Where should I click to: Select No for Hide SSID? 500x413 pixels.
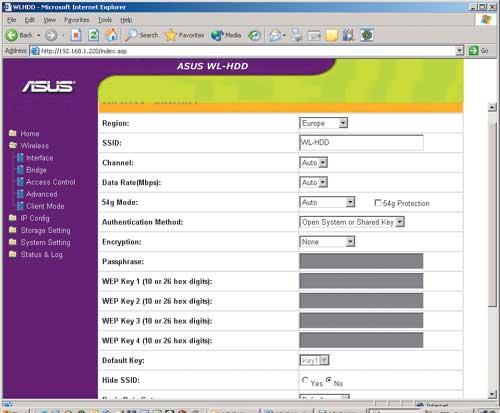(329, 380)
